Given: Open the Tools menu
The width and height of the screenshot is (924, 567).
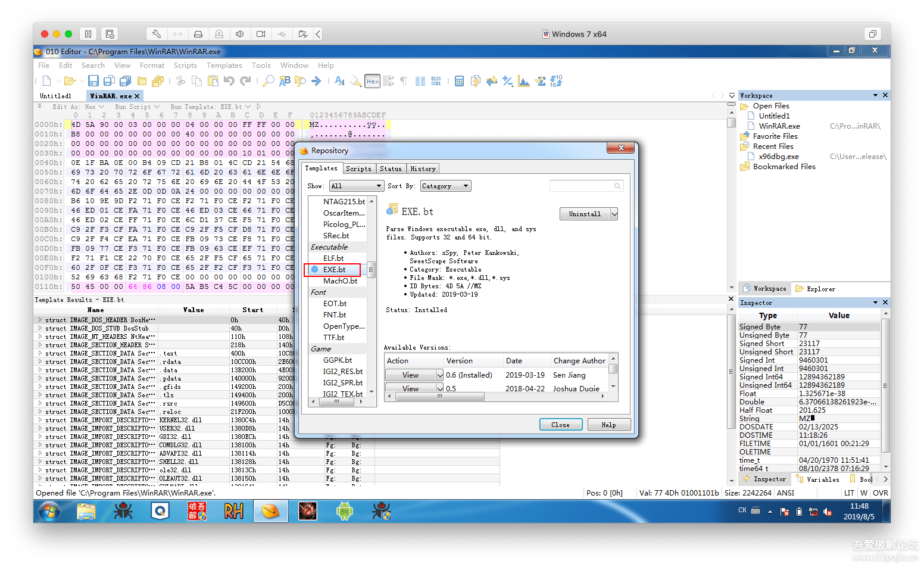Looking at the screenshot, I should tap(261, 66).
